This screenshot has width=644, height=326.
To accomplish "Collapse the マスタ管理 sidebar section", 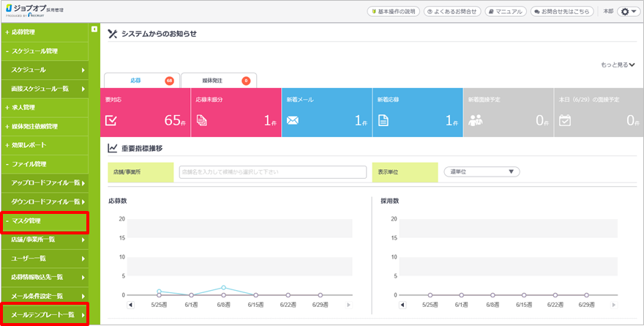I will coord(44,221).
